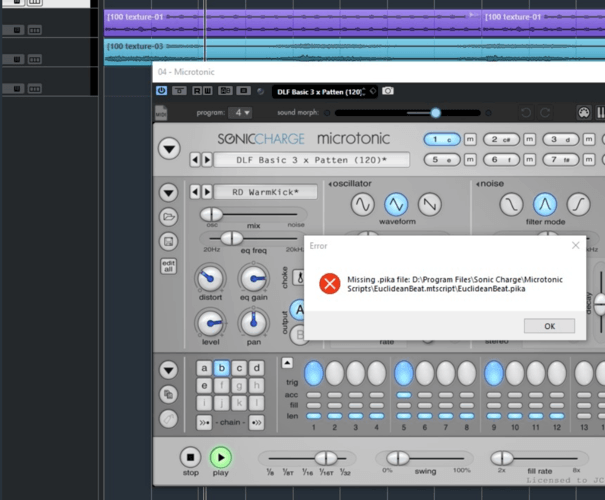Select sine oscillator waveform
This screenshot has width=605, height=500.
(363, 204)
